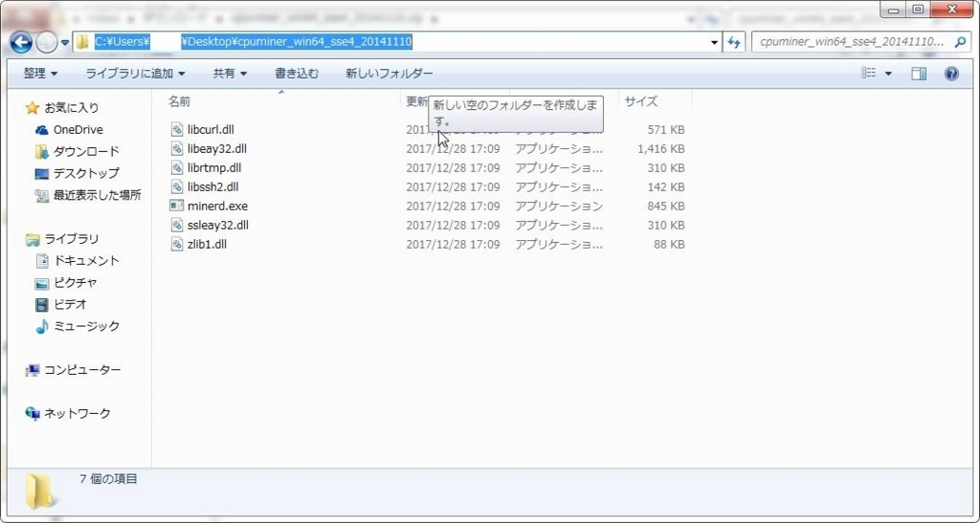
Task: Click the date in the minerd.exe row
Action: click(x=453, y=206)
